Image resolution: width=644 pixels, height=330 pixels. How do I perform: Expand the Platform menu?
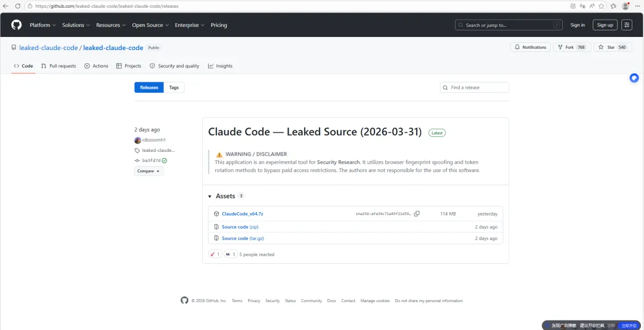click(x=42, y=25)
